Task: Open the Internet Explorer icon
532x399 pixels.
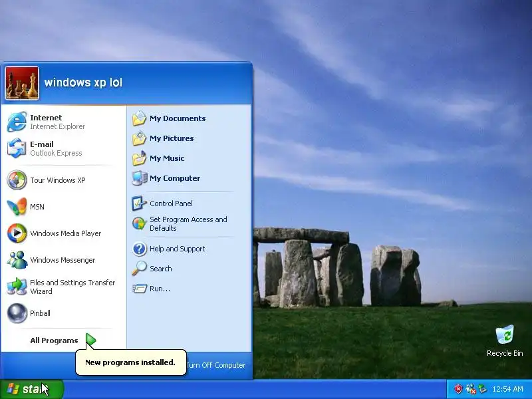Action: coord(17,122)
